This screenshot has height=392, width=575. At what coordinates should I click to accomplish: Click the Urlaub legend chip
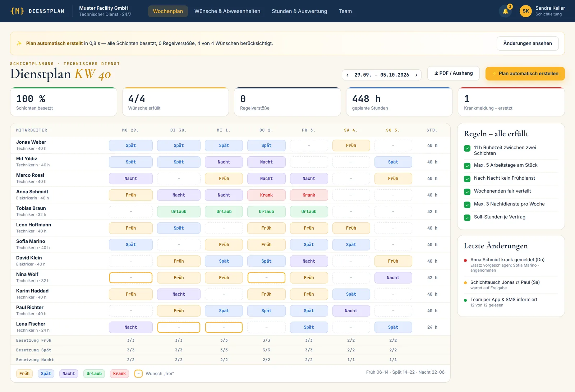tap(94, 374)
